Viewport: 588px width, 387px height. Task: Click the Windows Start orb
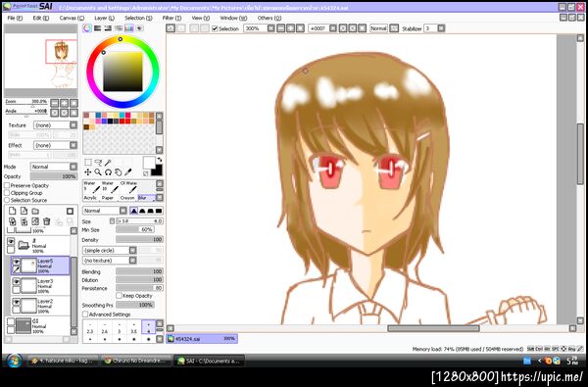[14, 361]
